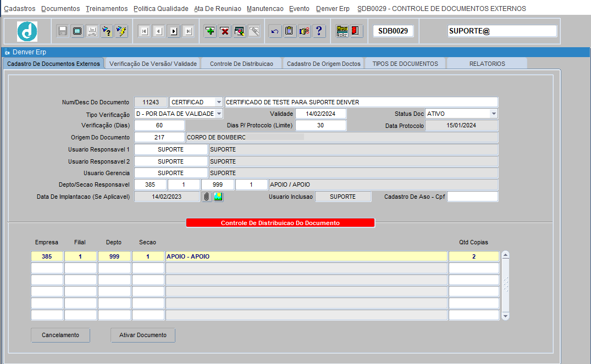Click the Cancelamento button
591x364 pixels.
coord(60,335)
